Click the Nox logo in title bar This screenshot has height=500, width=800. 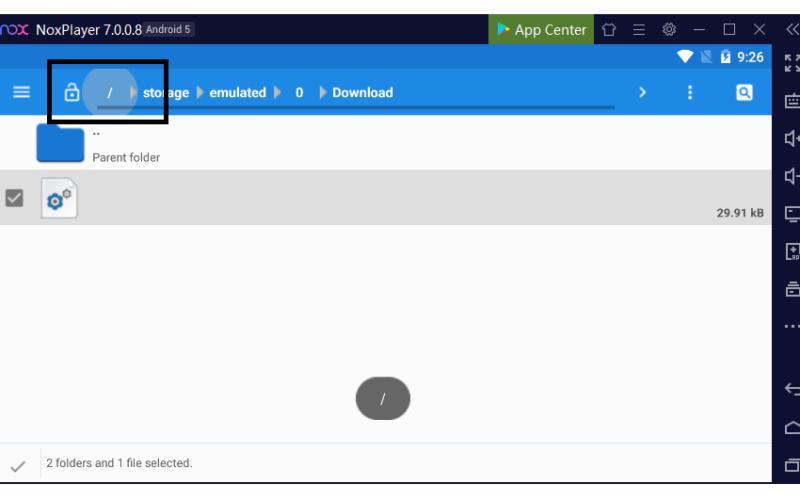click(x=14, y=30)
